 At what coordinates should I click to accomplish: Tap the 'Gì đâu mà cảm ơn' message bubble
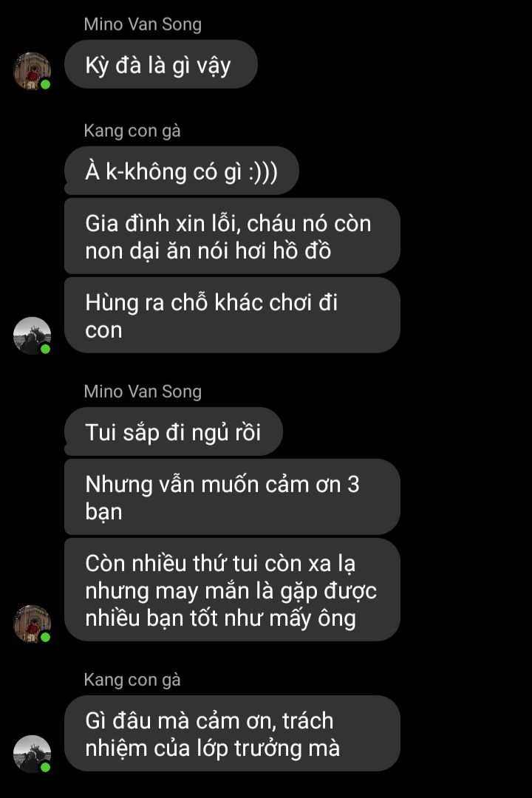tap(232, 734)
